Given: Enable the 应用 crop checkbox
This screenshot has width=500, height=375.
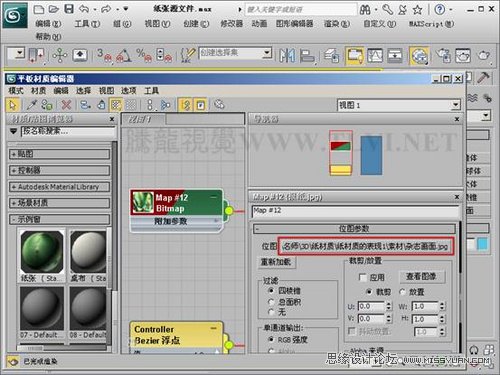Looking at the screenshot, I should pos(363,277).
